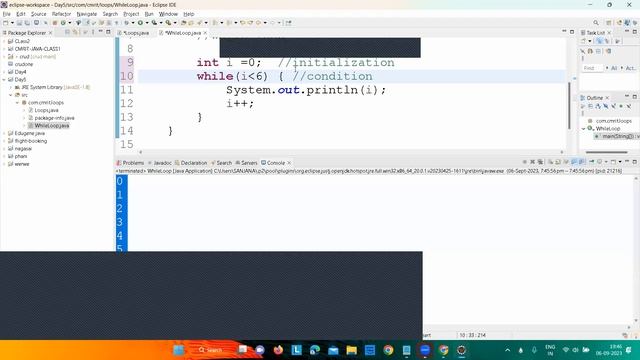Click the All filter in Task List
The height and width of the screenshot is (360, 640).
(614, 68)
